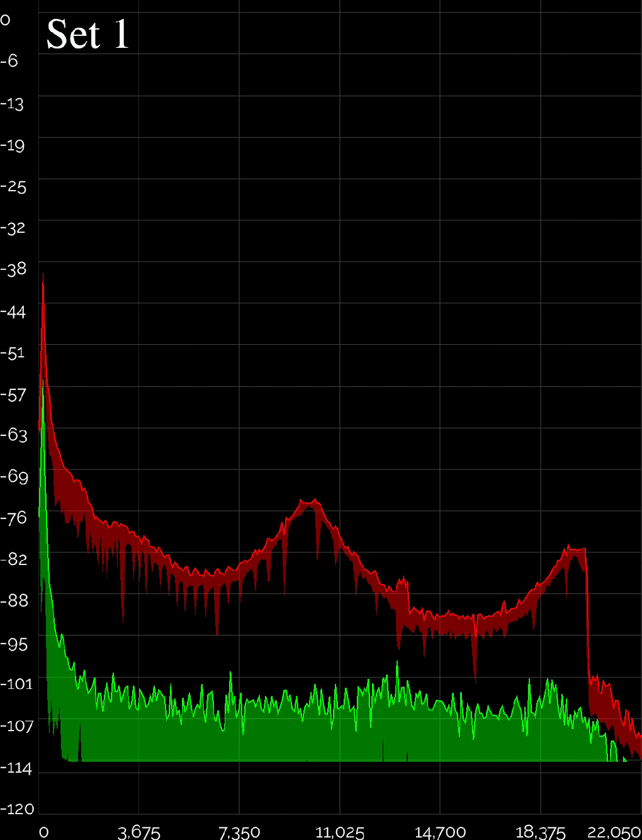Image resolution: width=642 pixels, height=840 pixels.
Task: Click the 7,350 frequency axis label
Action: tap(239, 832)
